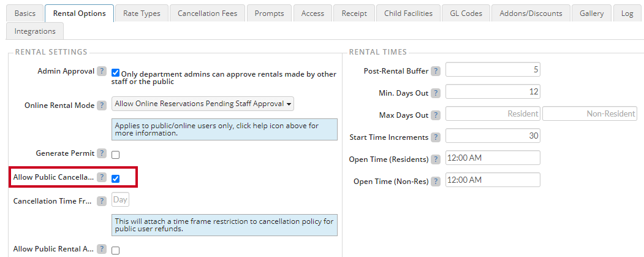The width and height of the screenshot is (644, 257).
Task: Check the Allow Public Rental A... checkbox
Action: point(115,250)
